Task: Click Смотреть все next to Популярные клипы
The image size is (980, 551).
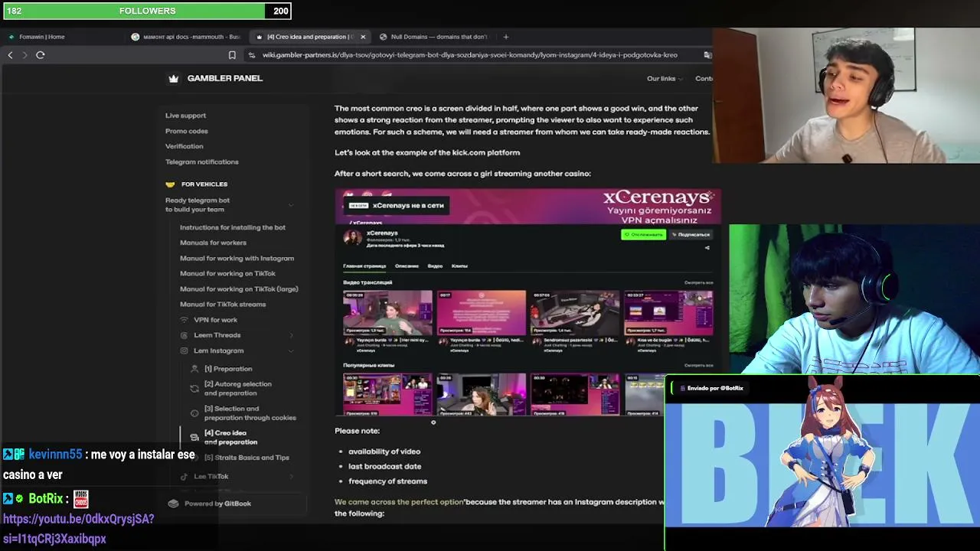Action: tap(699, 365)
